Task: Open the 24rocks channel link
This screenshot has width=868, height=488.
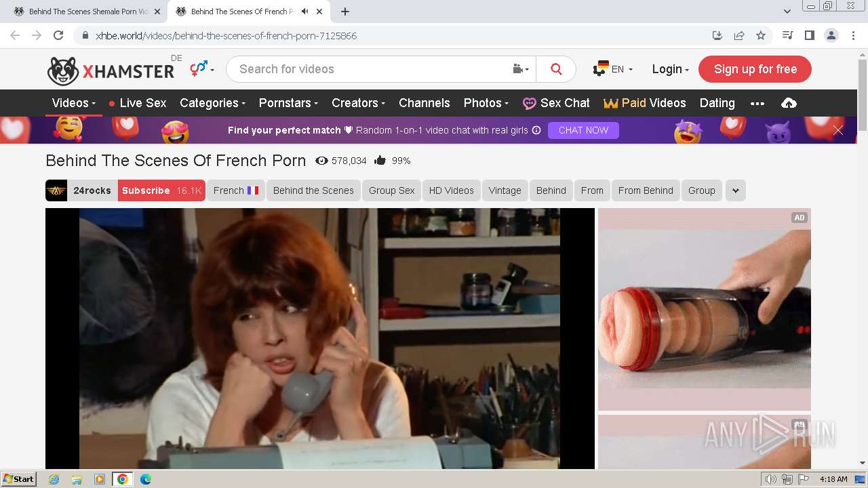Action: 92,190
